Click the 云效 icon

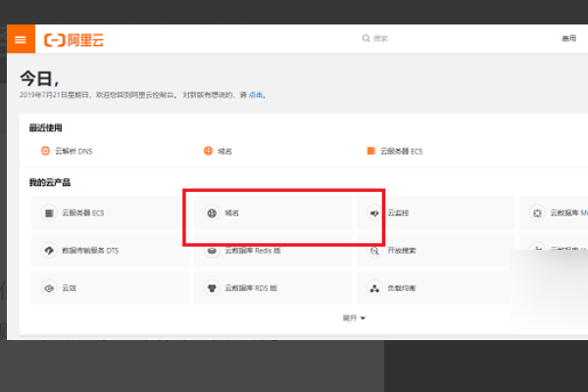49,288
